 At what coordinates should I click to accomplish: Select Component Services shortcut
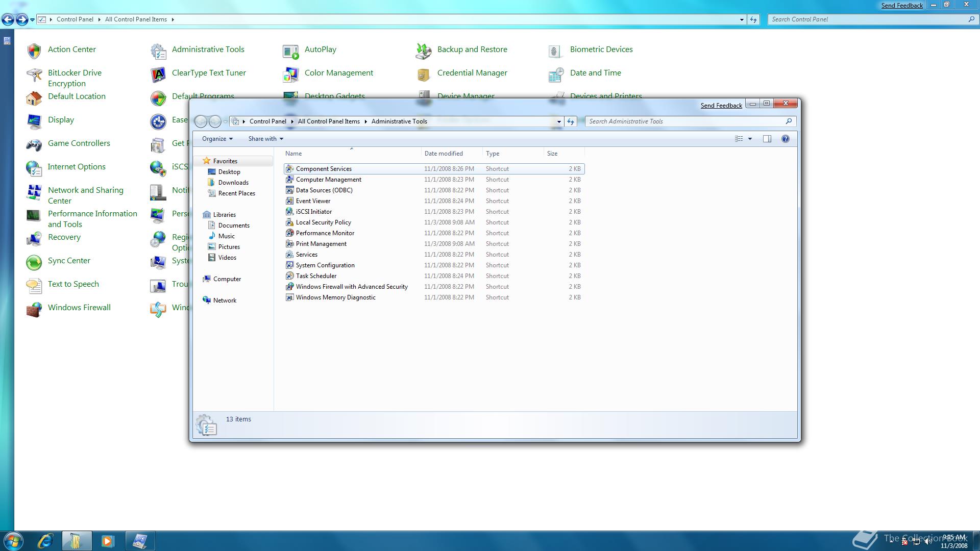point(434,169)
